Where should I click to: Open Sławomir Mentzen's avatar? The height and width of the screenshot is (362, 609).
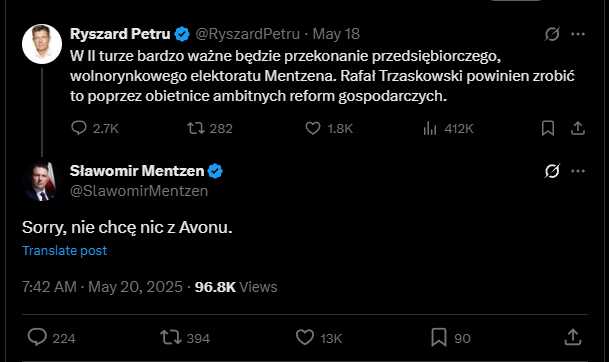click(42, 181)
